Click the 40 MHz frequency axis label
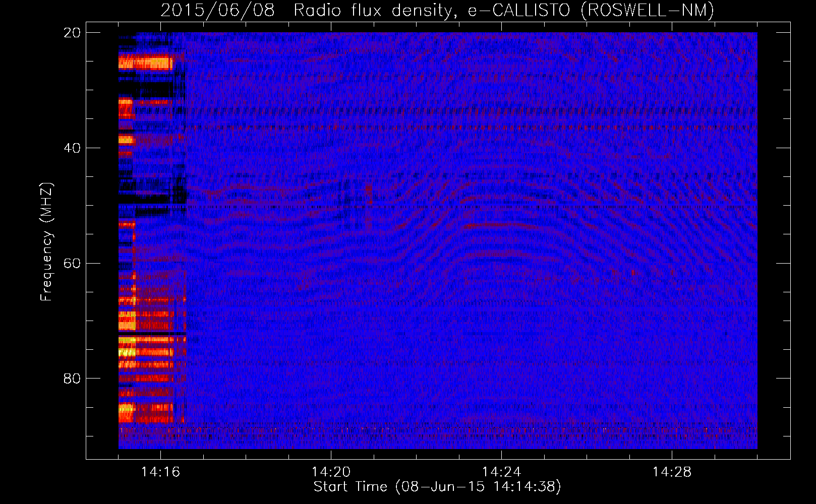Viewport: 816px width, 504px height. pyautogui.click(x=72, y=148)
